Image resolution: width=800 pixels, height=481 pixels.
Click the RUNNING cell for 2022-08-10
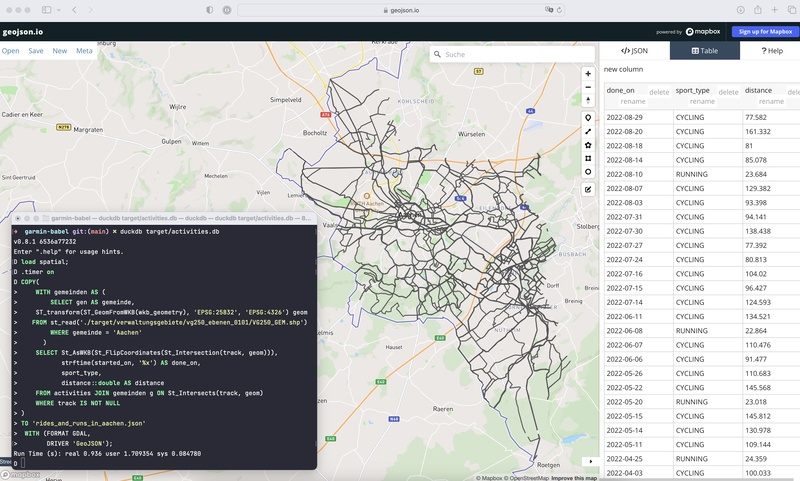coord(708,174)
